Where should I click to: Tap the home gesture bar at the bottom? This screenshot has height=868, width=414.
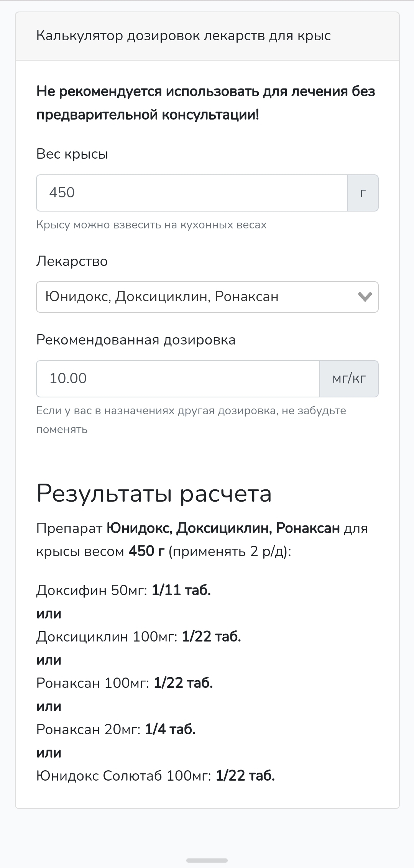click(207, 860)
